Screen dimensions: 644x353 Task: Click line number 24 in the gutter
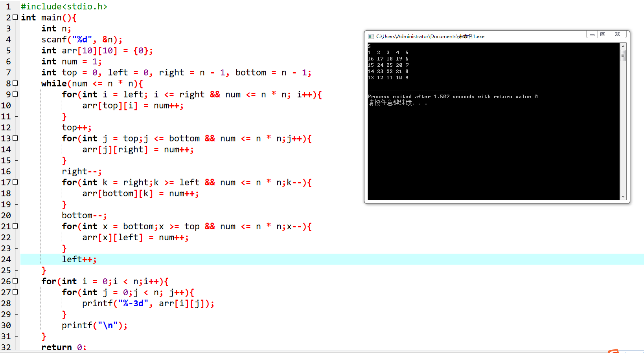click(6, 259)
